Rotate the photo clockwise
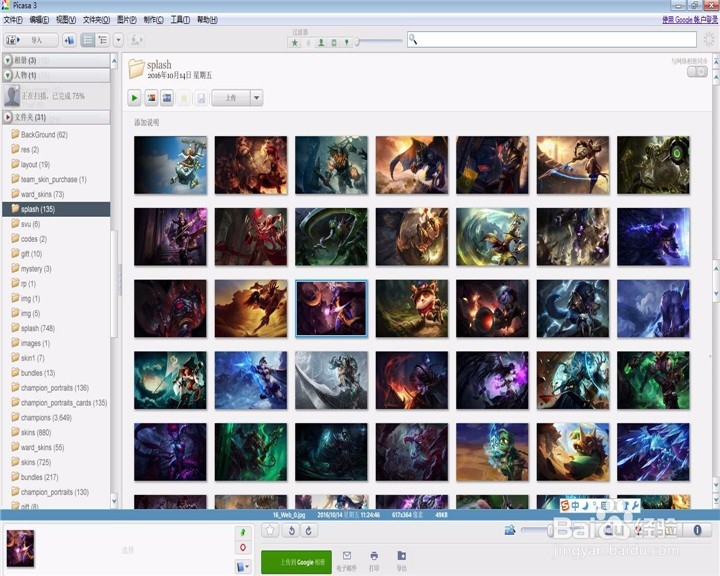The height and width of the screenshot is (576, 720). tap(309, 531)
